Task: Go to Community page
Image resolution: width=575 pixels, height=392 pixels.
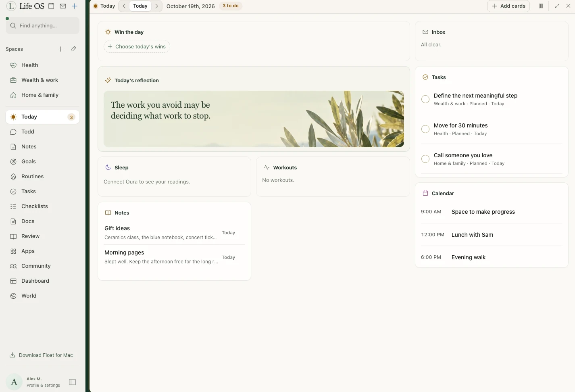Action: 42,266
